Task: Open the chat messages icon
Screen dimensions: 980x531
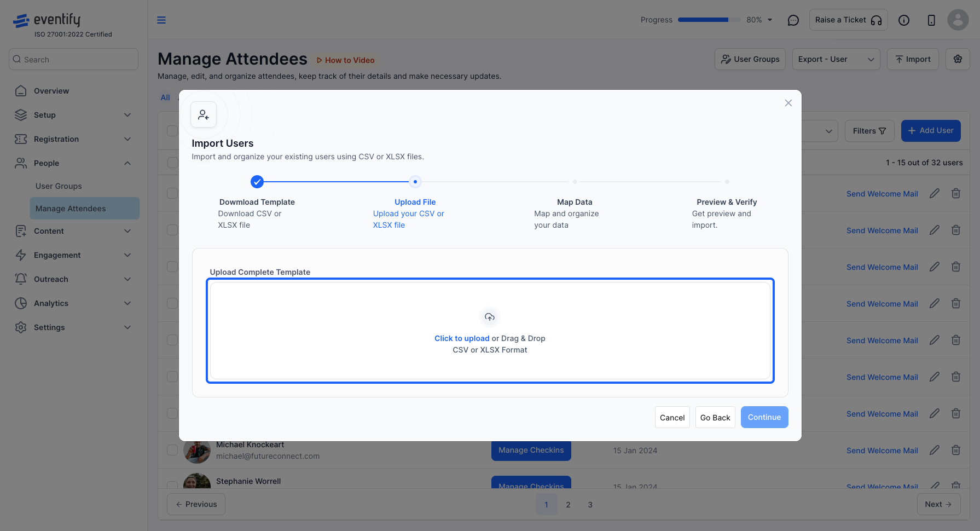Action: click(x=793, y=20)
